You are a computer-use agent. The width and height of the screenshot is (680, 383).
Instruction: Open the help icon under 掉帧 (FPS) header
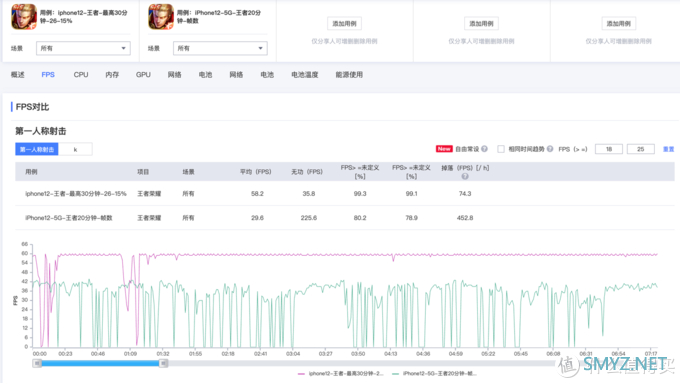(465, 177)
